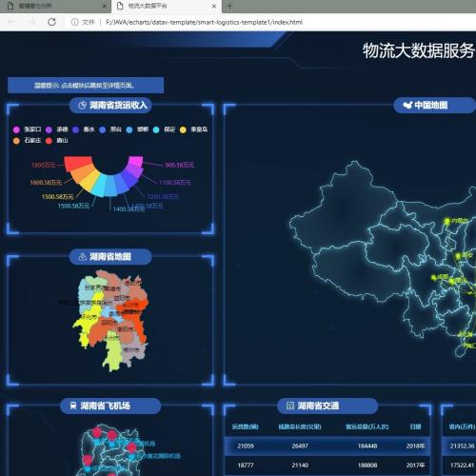Switch to the first browser tab
476x476 pixels.
pos(54,6)
